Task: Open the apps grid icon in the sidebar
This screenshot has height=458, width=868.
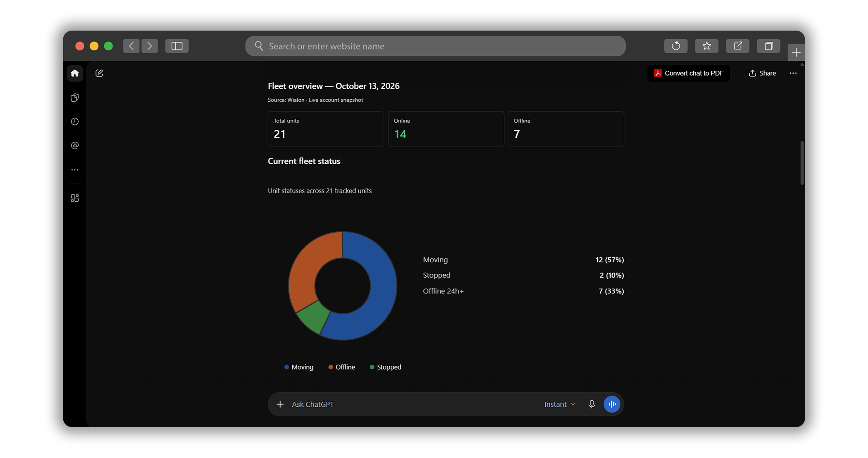Action: (75, 198)
